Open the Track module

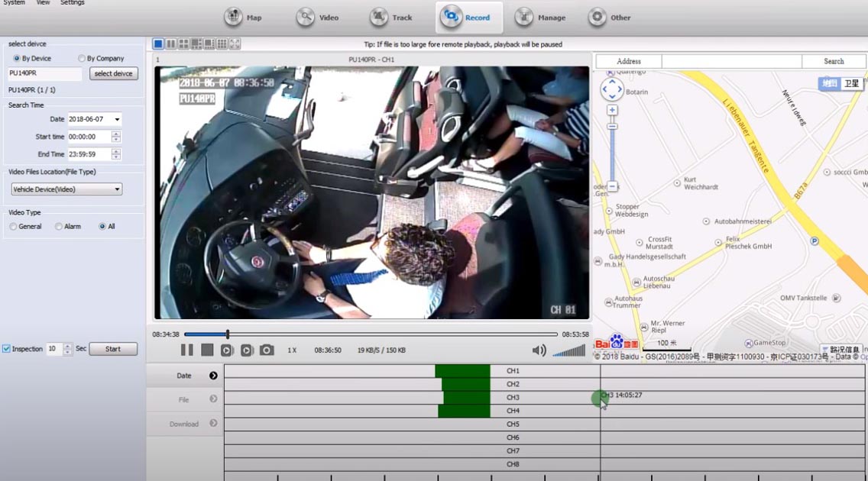(x=390, y=17)
